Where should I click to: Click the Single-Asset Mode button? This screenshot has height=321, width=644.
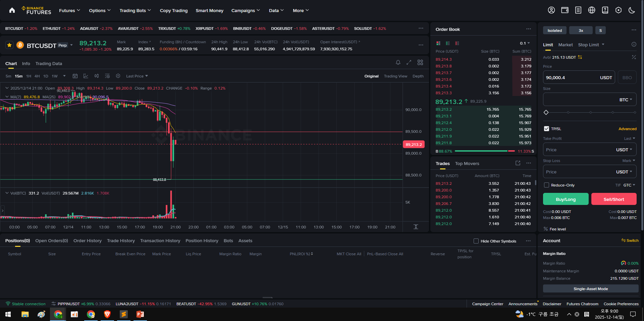[x=591, y=289]
